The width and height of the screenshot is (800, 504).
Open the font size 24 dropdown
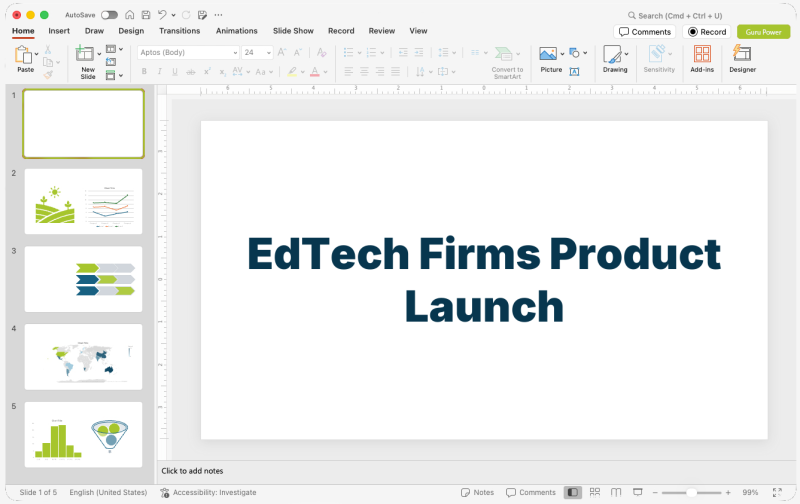coord(269,53)
